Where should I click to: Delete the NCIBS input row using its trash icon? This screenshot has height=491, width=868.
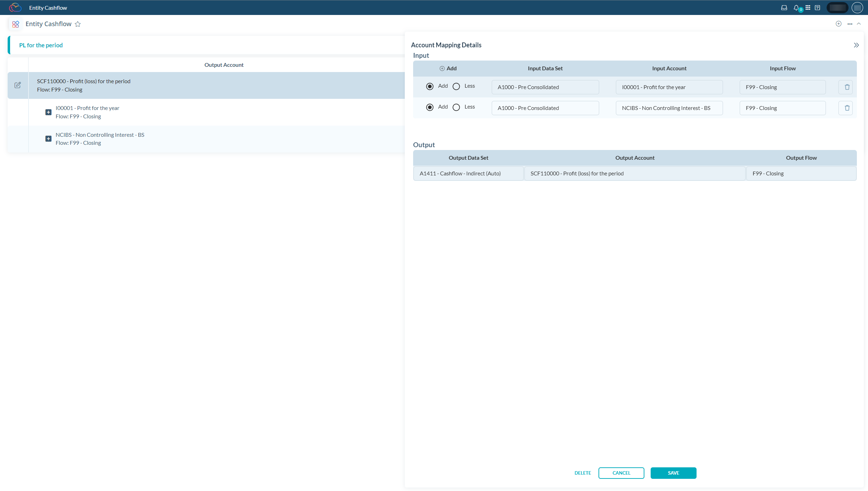pos(846,108)
